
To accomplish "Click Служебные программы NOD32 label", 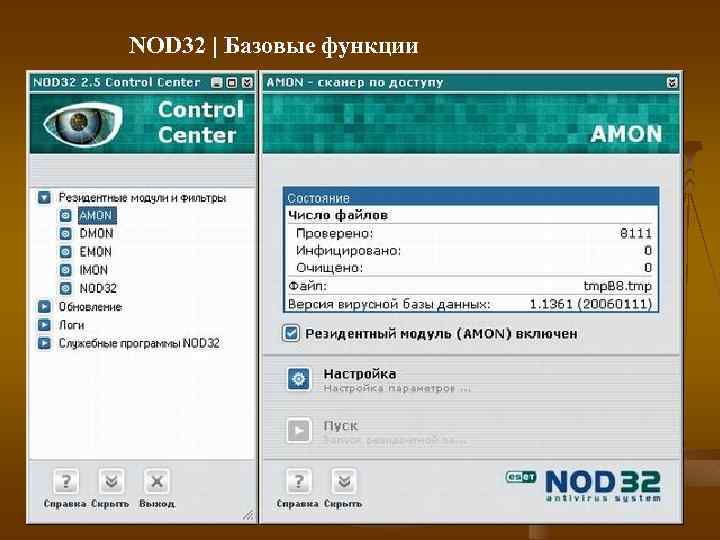I will pos(139,343).
